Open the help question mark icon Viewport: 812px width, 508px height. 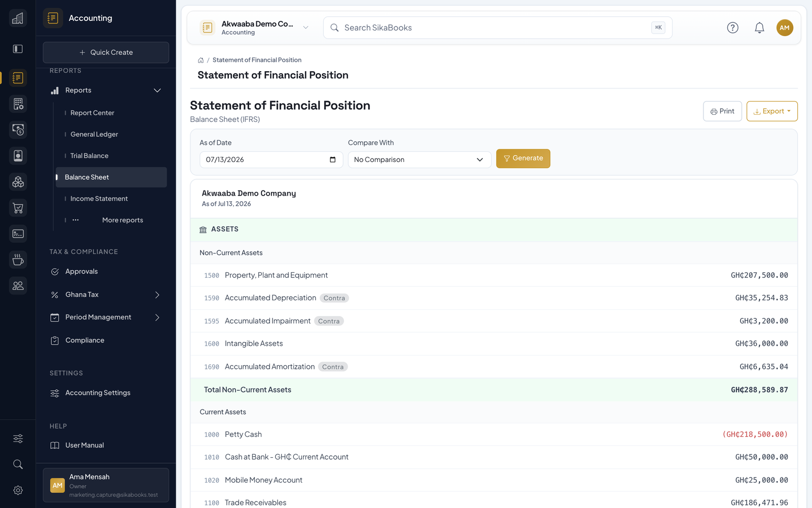coord(732,27)
